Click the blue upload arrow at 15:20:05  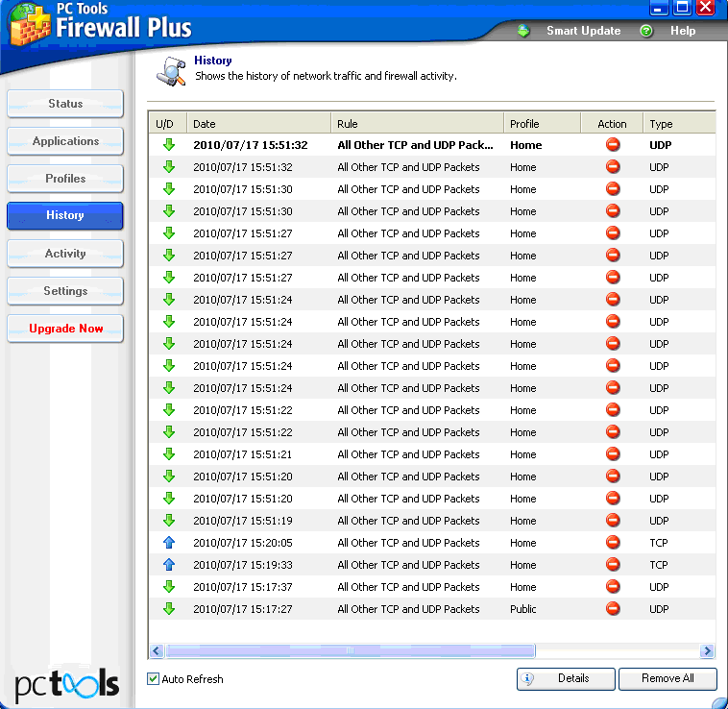[169, 543]
